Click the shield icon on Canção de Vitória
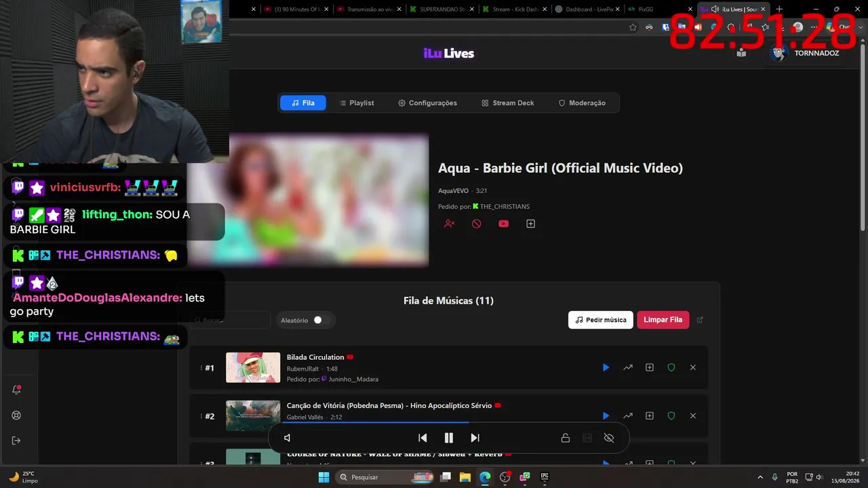 (671, 415)
